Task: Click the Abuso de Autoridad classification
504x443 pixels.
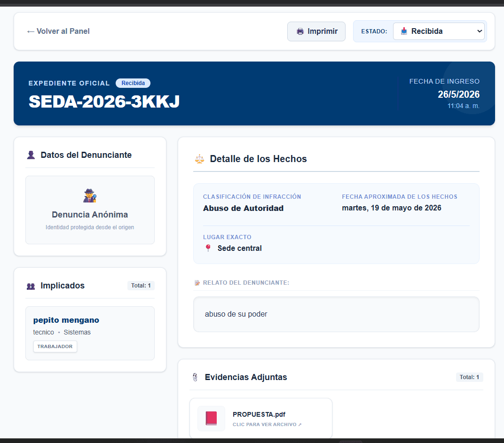Action: tap(243, 208)
